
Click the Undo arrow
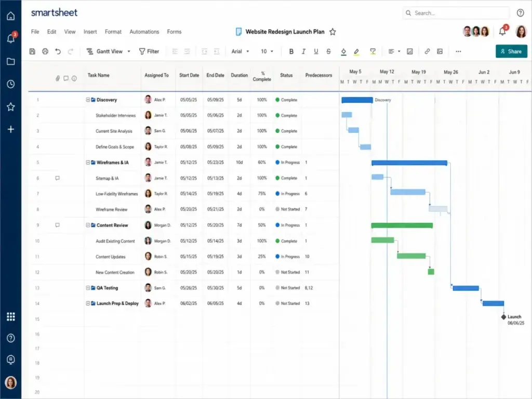click(x=58, y=51)
